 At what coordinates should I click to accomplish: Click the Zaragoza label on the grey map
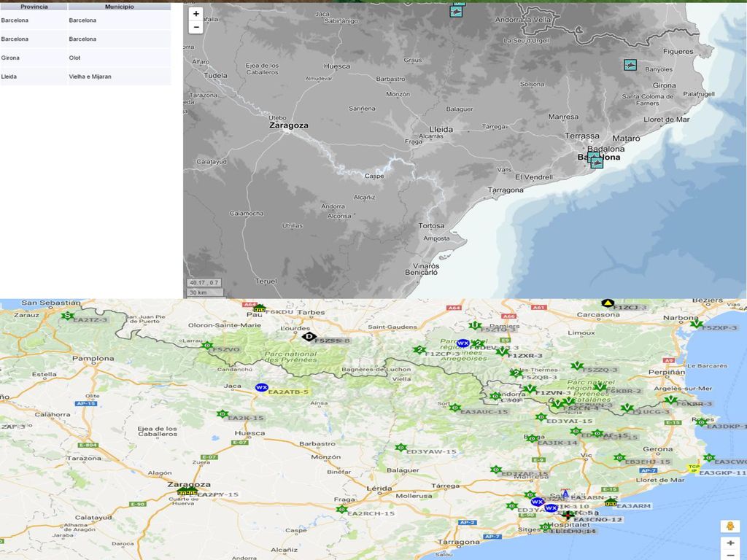[x=289, y=125]
